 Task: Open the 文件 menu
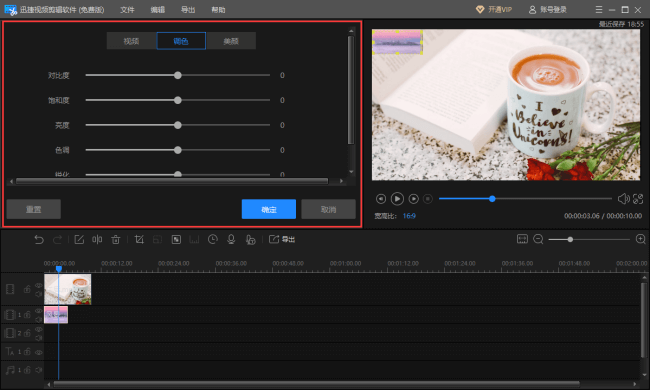[x=127, y=10]
